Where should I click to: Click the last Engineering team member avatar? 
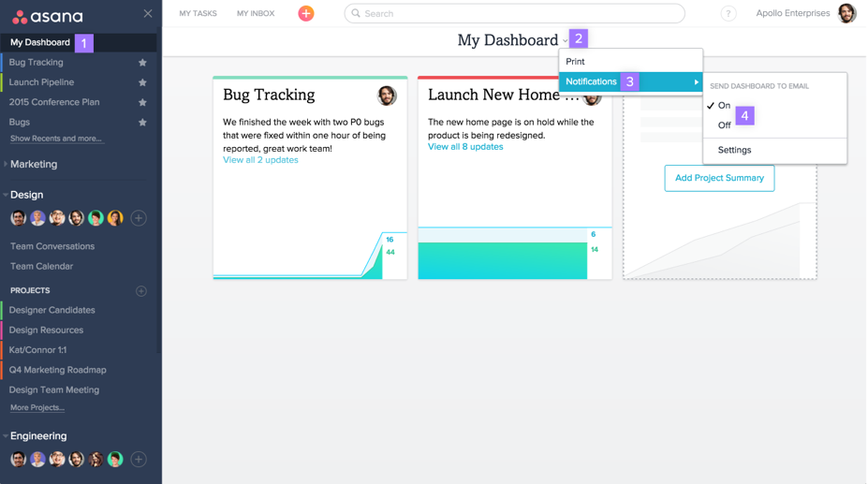115,459
